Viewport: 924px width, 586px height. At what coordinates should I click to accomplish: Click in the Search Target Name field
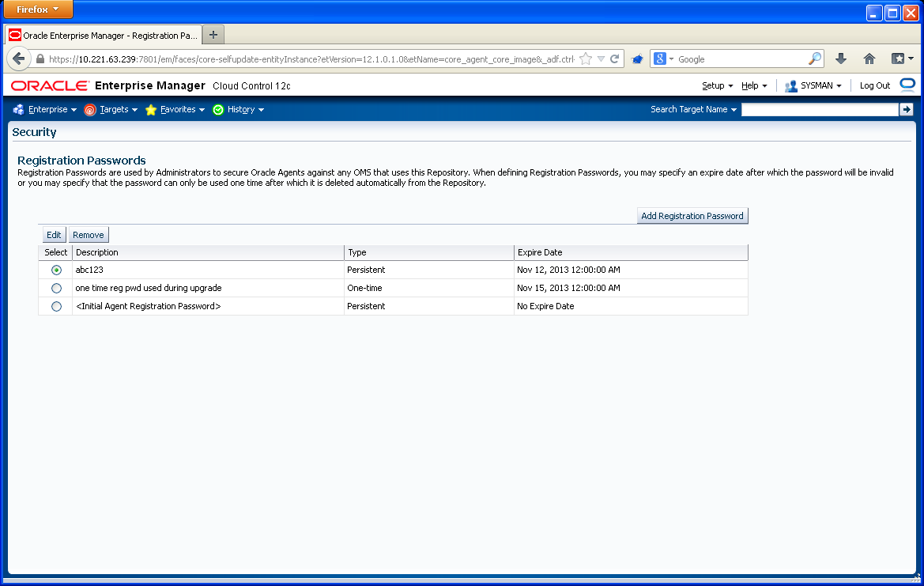[x=820, y=110]
